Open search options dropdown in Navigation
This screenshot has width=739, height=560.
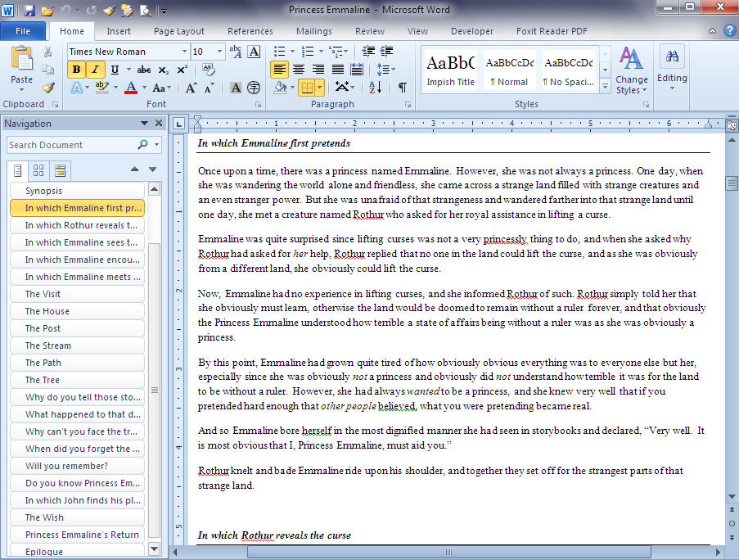point(157,145)
